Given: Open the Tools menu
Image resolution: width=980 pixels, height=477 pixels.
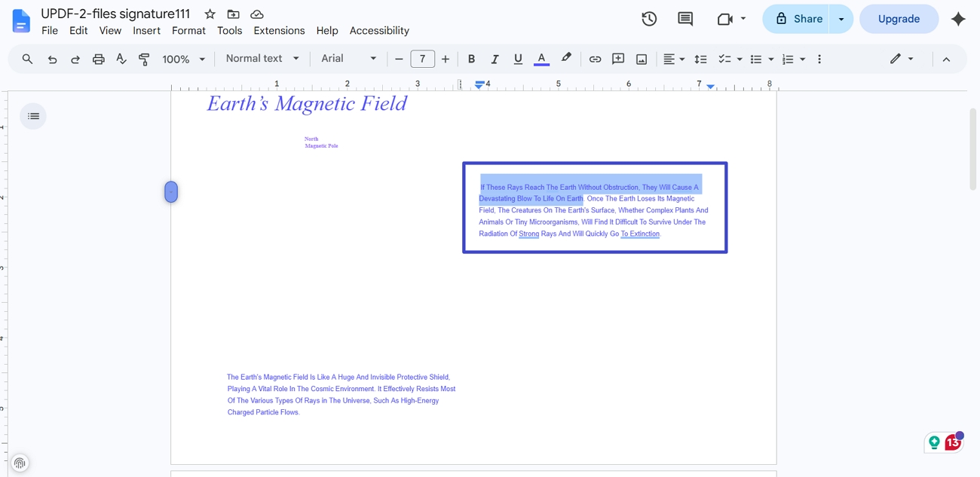Looking at the screenshot, I should coord(229,31).
